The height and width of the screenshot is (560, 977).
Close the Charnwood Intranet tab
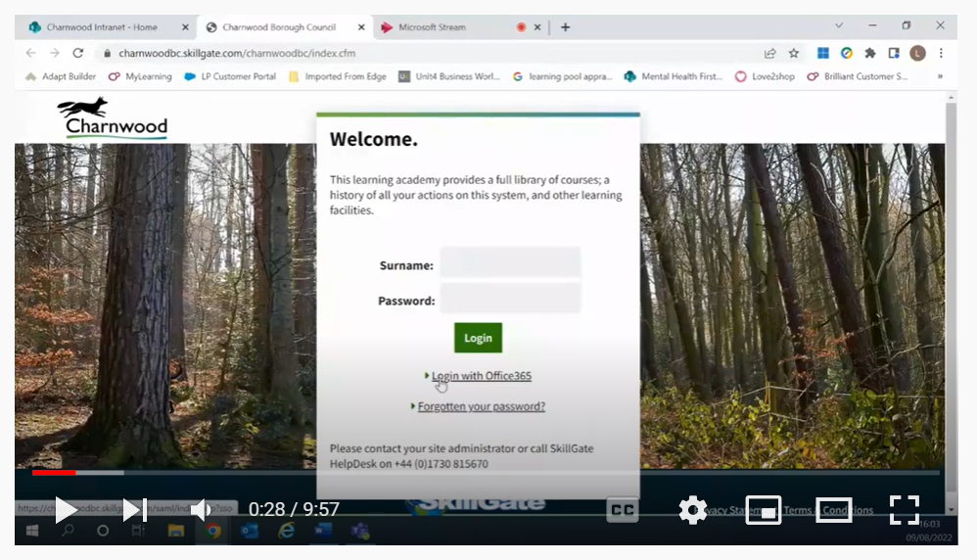pyautogui.click(x=185, y=27)
